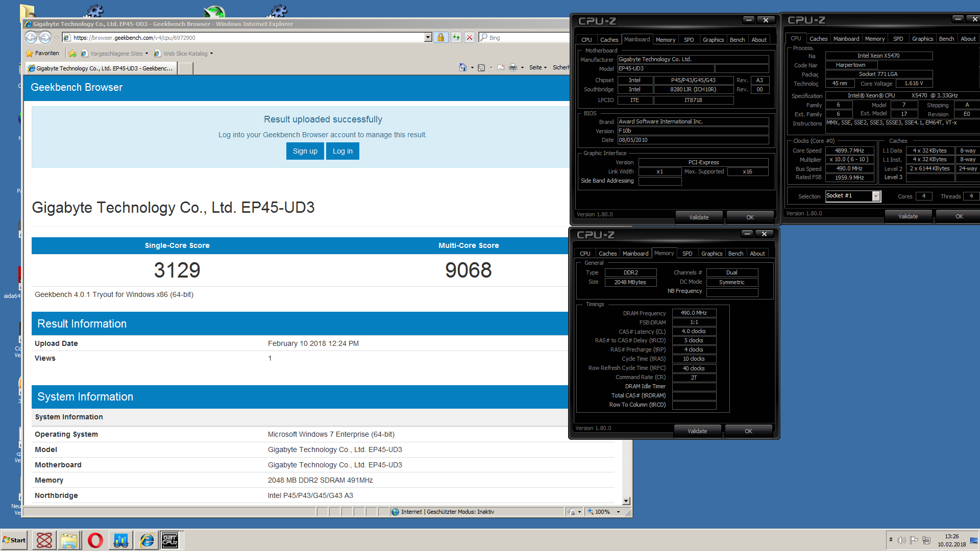Click the security lock icon in address bar
Image resolution: width=980 pixels, height=551 pixels.
pyautogui.click(x=440, y=37)
